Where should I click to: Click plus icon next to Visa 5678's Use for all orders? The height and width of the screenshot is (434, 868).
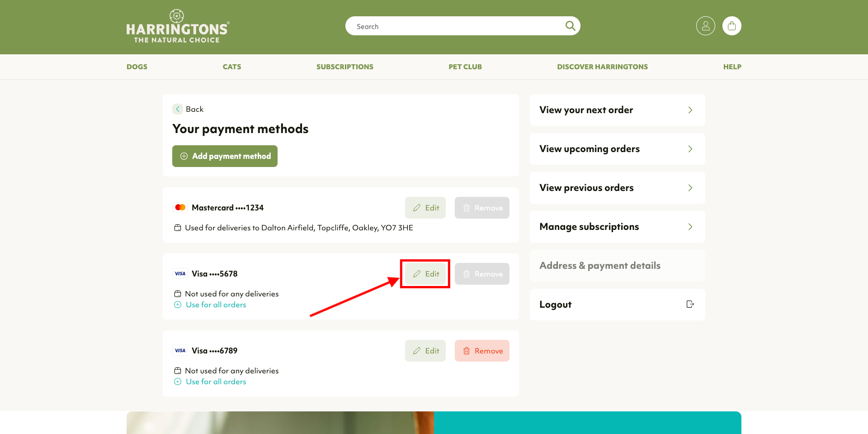(178, 305)
